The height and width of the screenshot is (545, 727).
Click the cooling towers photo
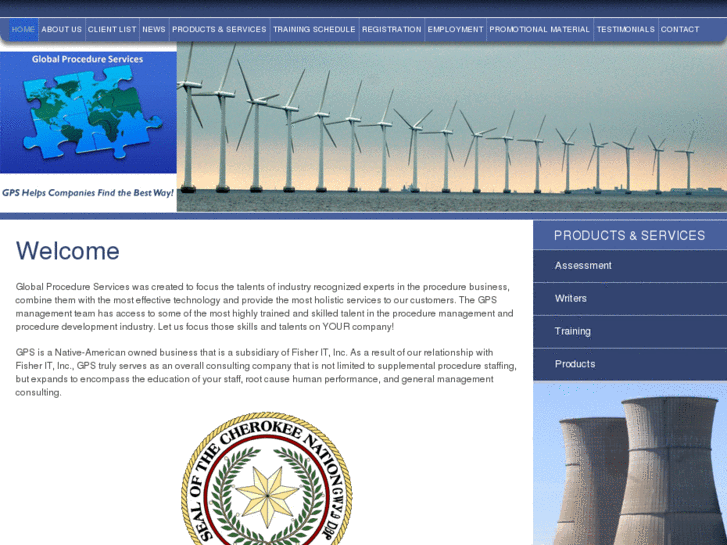coord(630,463)
